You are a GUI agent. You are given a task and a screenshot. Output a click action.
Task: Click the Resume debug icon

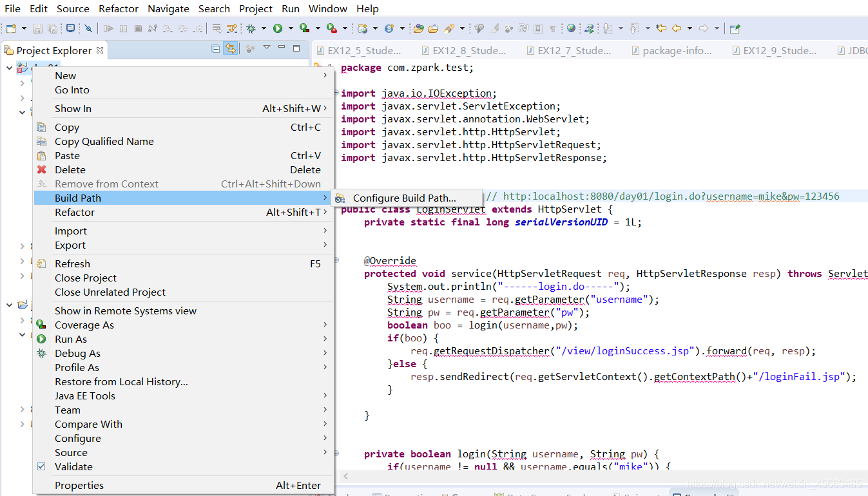coord(108,28)
